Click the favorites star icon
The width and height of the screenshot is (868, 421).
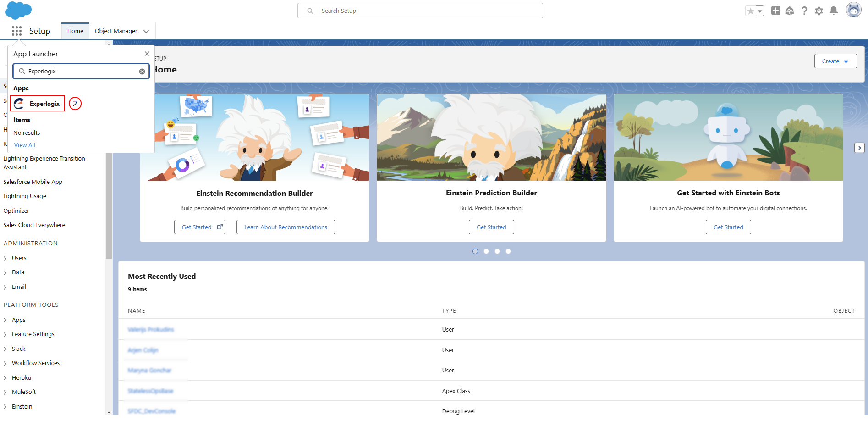[x=750, y=11]
